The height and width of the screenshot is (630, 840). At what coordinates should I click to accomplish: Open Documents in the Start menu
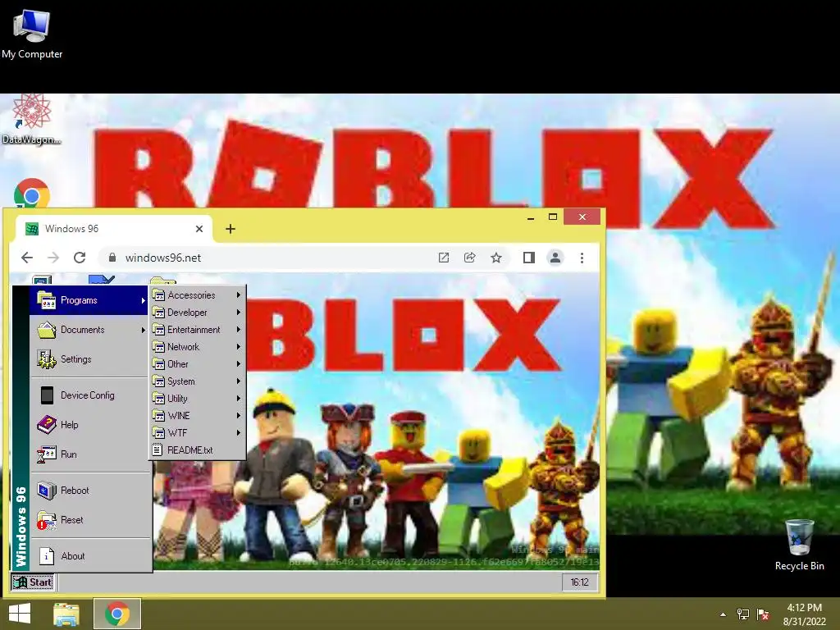[89, 330]
